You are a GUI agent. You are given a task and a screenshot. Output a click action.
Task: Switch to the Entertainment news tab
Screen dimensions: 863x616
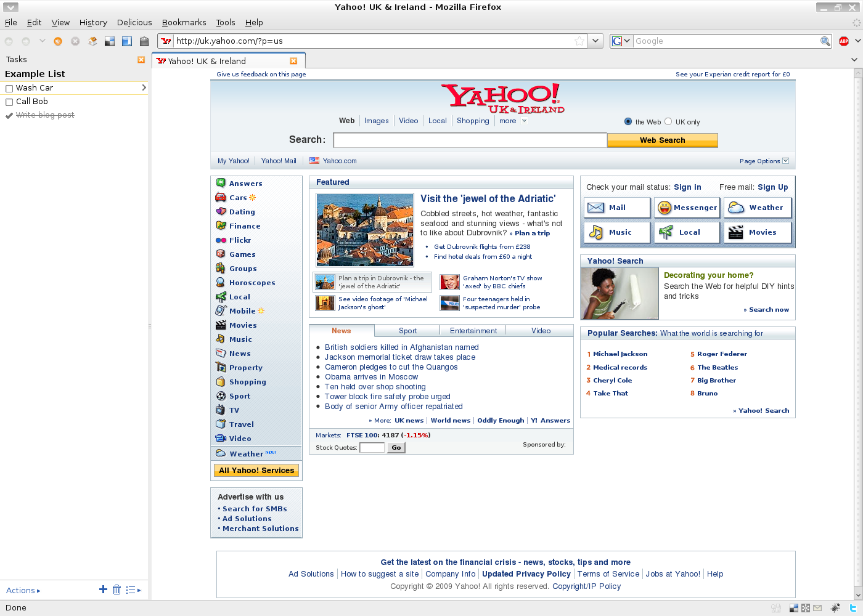(x=473, y=331)
